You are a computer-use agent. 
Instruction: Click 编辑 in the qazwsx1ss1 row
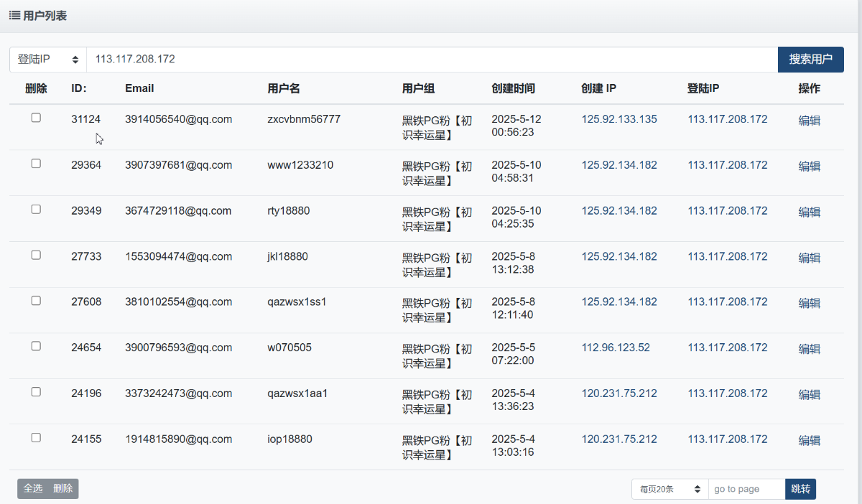[810, 304]
